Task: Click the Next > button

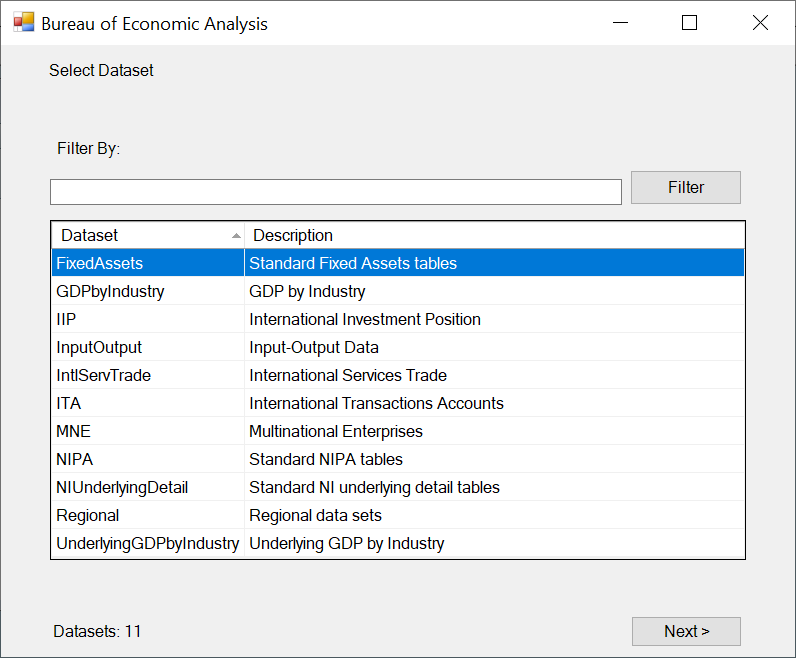Action: pos(686,631)
